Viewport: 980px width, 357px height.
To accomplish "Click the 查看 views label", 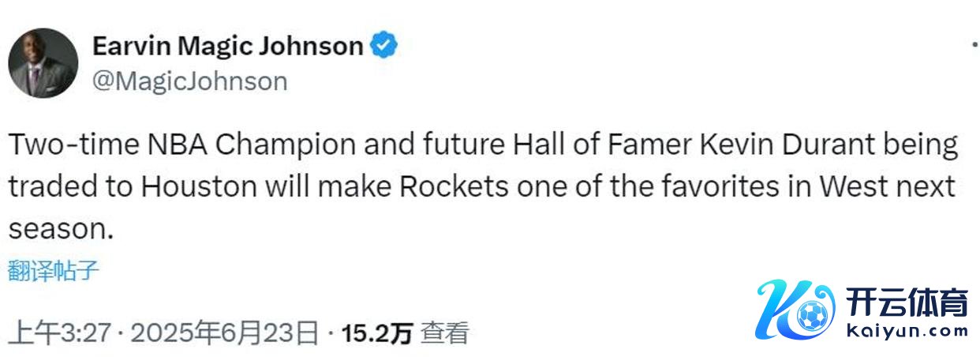I will pos(444,333).
